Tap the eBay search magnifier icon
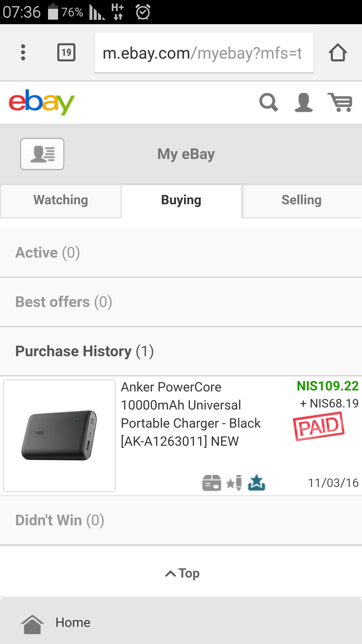This screenshot has width=362, height=644. pos(268,102)
